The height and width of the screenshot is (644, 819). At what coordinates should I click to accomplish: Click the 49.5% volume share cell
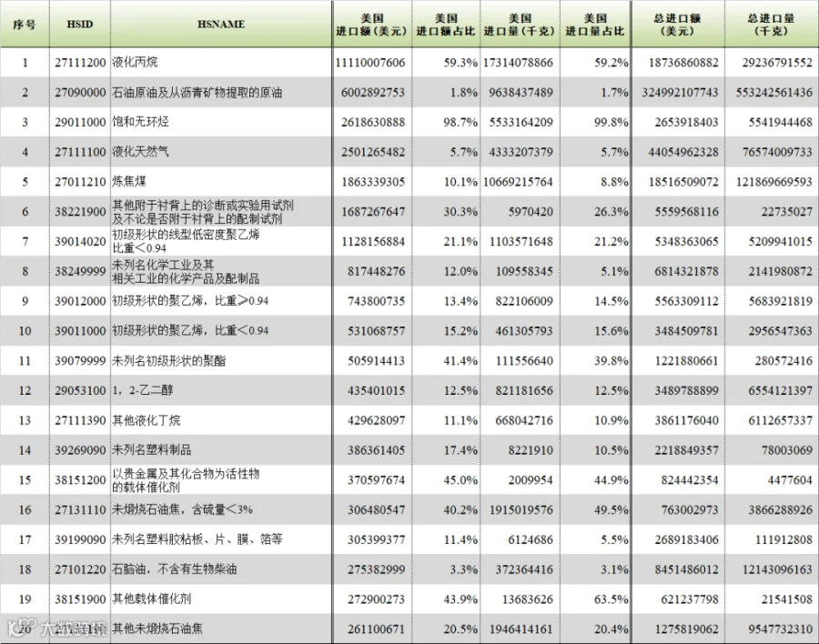[x=611, y=509]
